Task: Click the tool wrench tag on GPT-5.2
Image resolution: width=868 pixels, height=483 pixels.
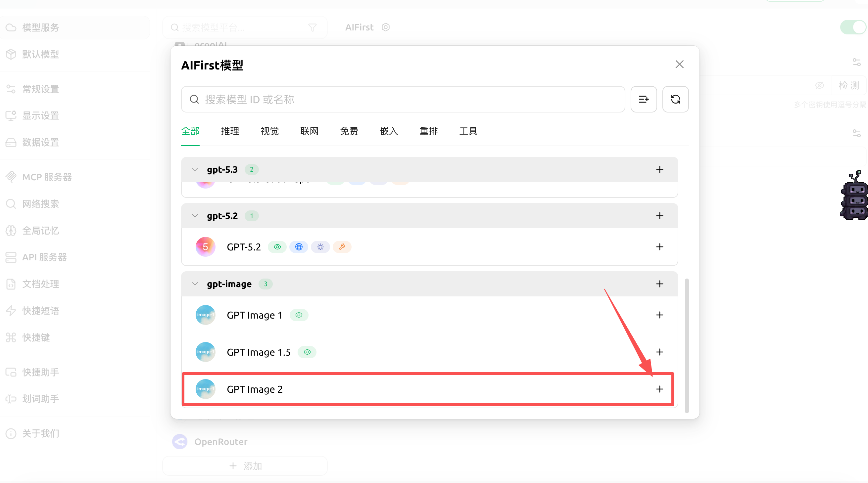Action: [x=342, y=247]
